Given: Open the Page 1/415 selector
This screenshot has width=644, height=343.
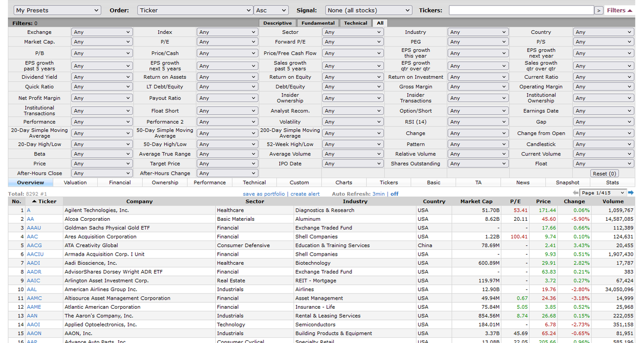Looking at the screenshot, I should [603, 193].
